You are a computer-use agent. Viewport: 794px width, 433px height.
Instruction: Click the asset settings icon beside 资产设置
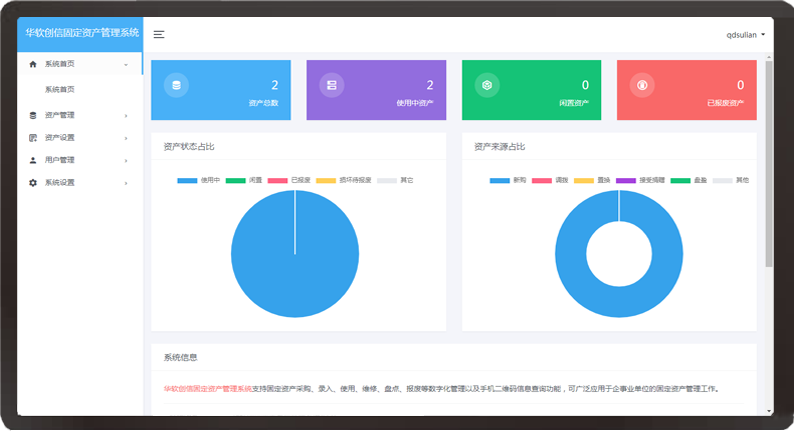coord(33,138)
